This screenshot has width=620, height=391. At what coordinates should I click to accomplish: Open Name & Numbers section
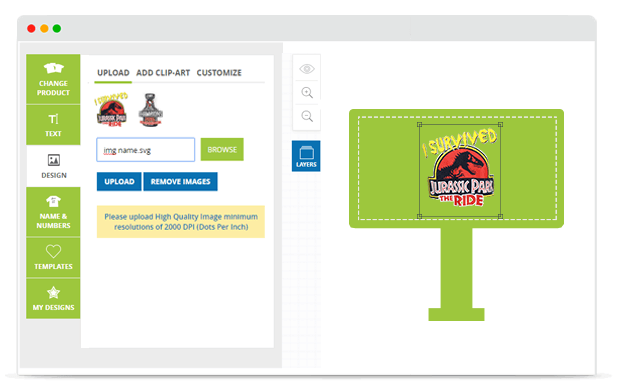pos(53,212)
